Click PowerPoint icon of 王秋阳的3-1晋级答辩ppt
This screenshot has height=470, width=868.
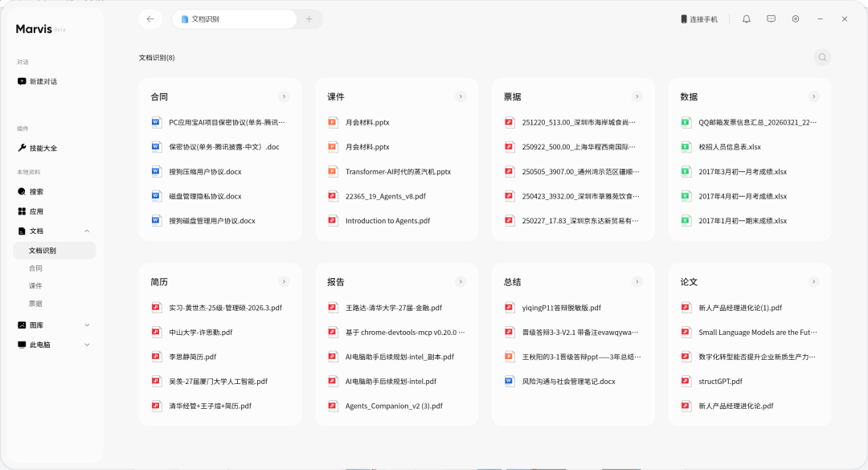click(x=510, y=357)
